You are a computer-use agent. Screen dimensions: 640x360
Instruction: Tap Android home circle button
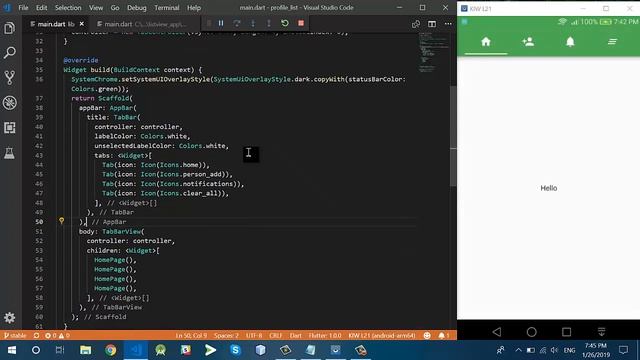coord(531,332)
